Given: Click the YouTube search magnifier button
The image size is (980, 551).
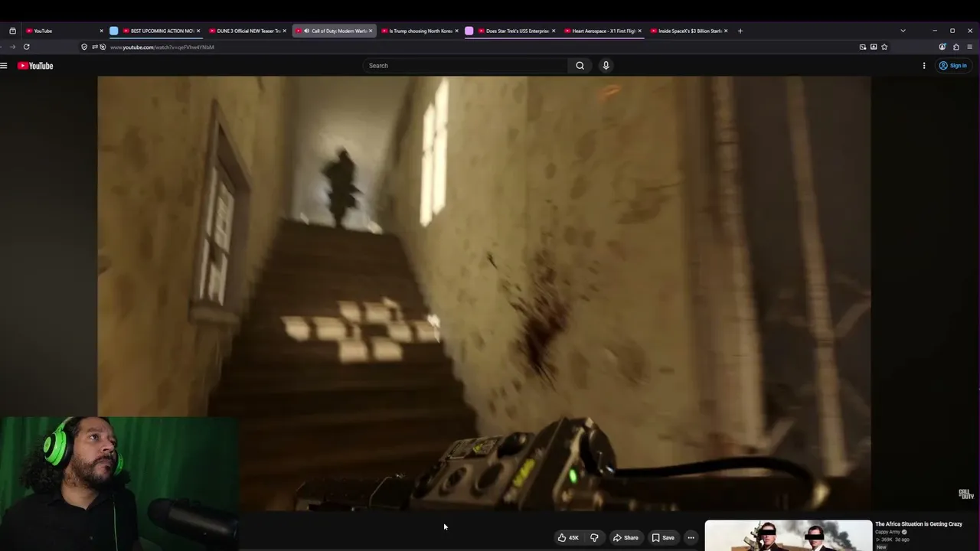Looking at the screenshot, I should [580, 66].
